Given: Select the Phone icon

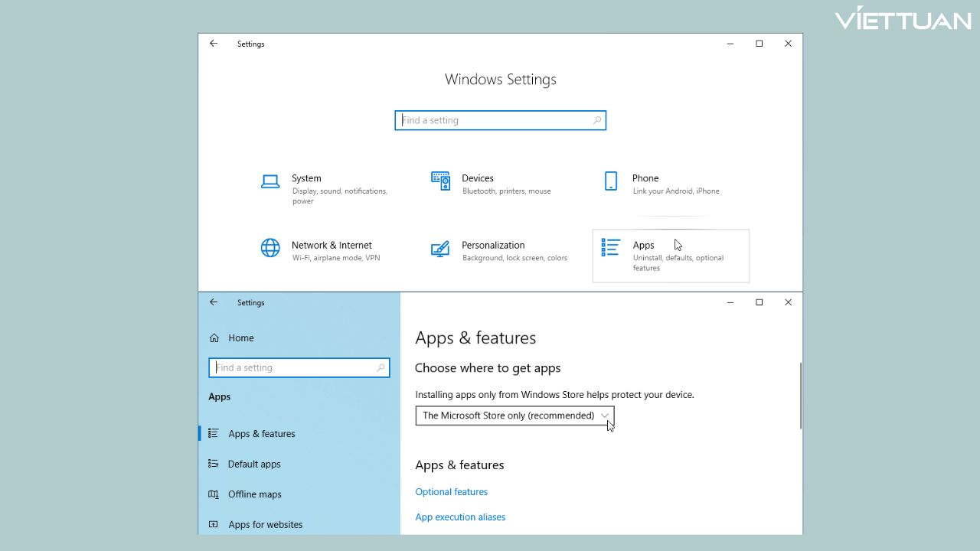Looking at the screenshot, I should [x=610, y=181].
